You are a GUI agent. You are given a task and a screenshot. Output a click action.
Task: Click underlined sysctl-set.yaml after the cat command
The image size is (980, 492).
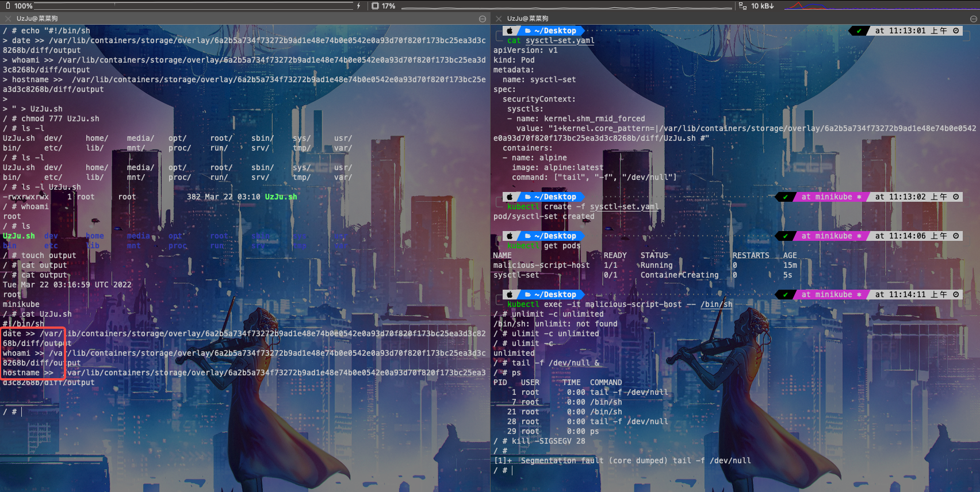(560, 40)
